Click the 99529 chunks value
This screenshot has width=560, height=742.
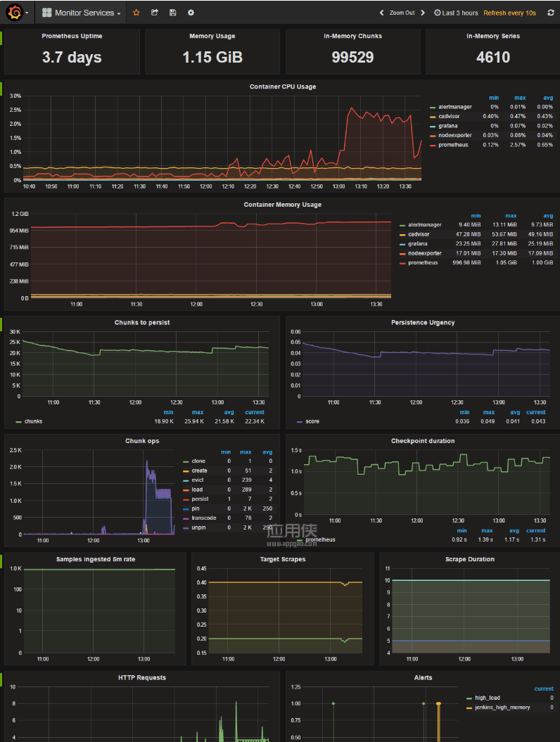352,57
